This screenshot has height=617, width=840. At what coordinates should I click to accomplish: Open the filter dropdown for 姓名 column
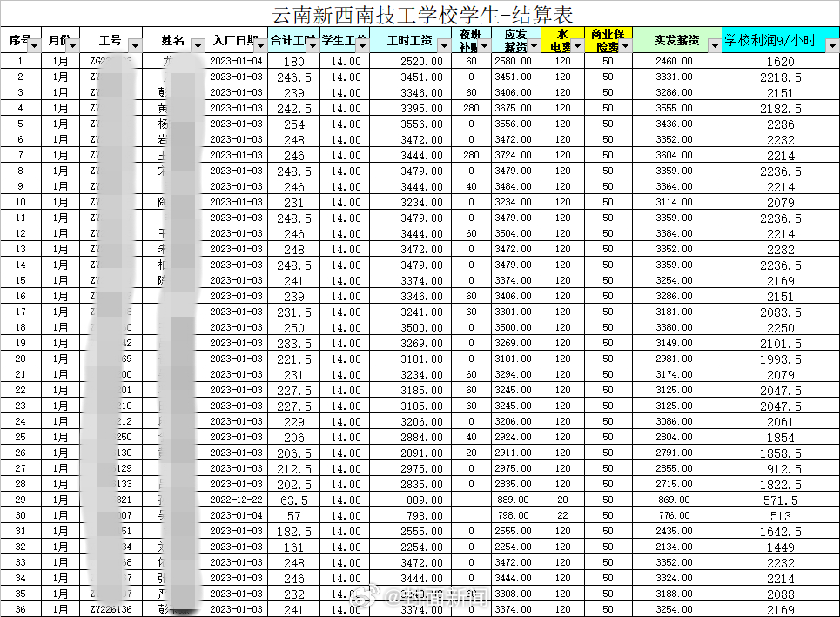point(198,46)
